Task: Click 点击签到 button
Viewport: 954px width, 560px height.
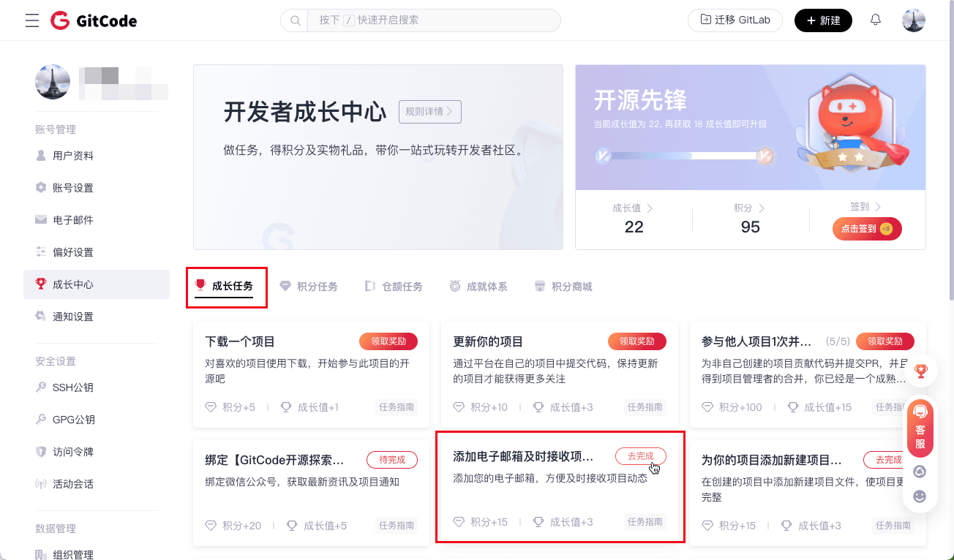Action: click(866, 229)
